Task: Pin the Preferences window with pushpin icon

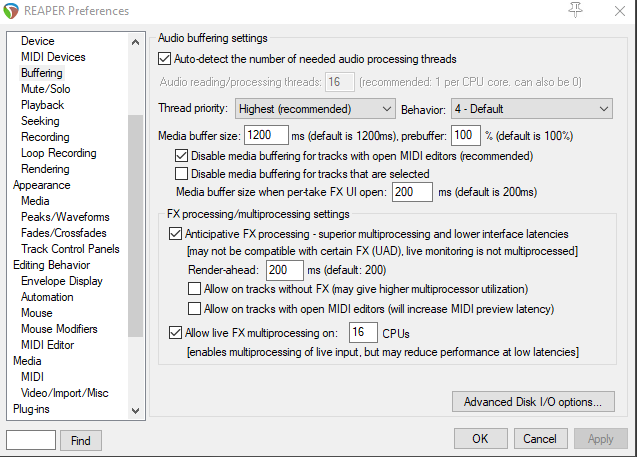Action: coord(575,10)
